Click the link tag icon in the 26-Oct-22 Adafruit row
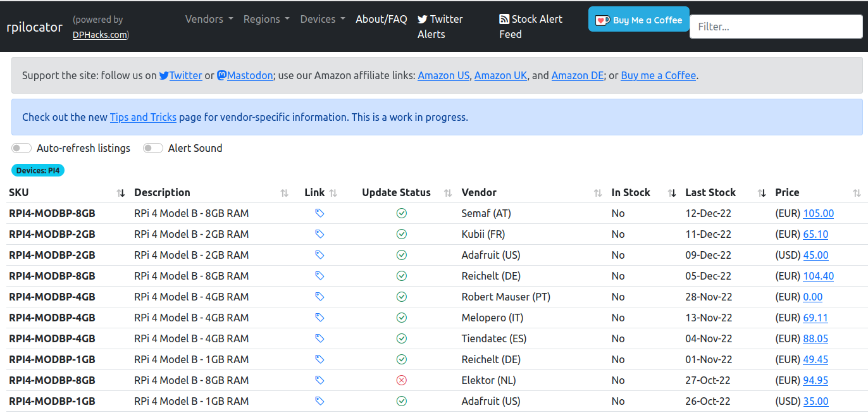 319,401
